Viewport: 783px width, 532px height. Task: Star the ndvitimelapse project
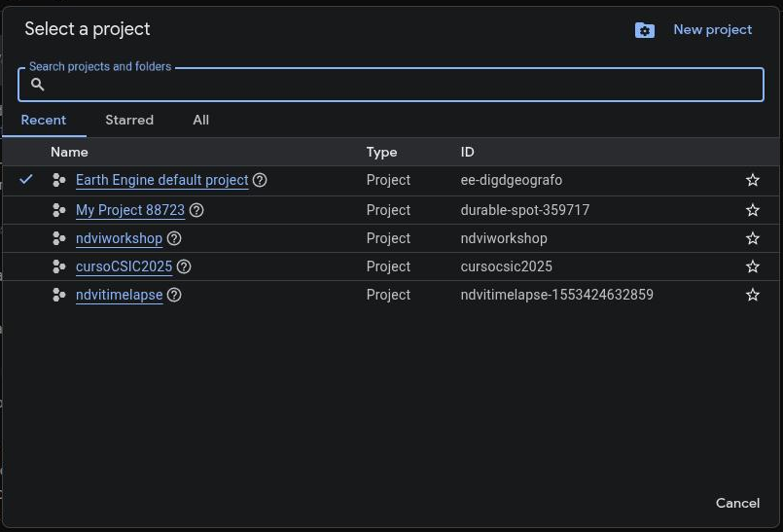[753, 295]
